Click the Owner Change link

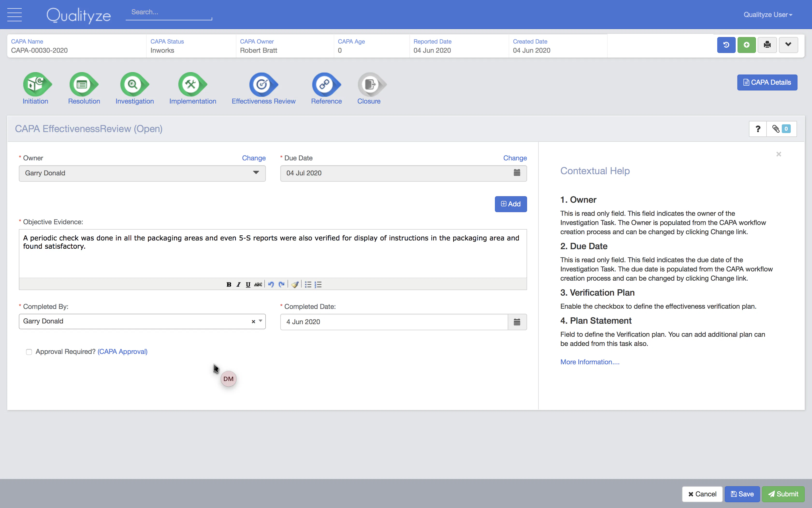tap(254, 158)
